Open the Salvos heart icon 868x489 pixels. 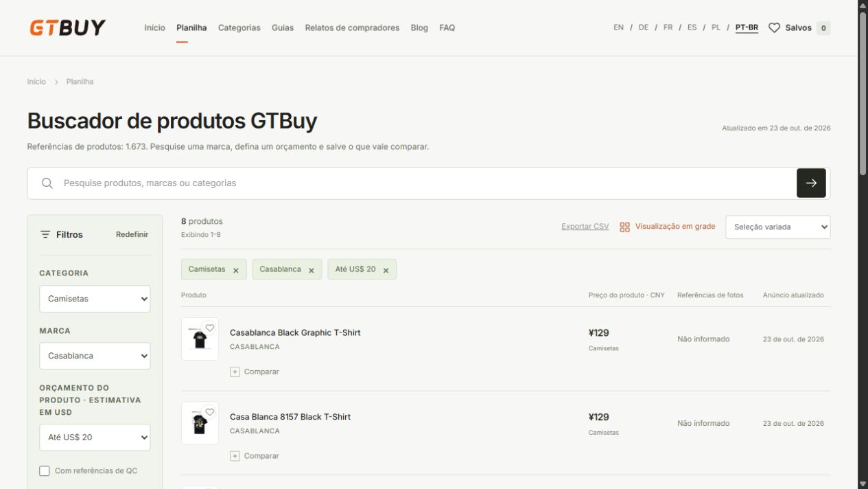(x=774, y=28)
